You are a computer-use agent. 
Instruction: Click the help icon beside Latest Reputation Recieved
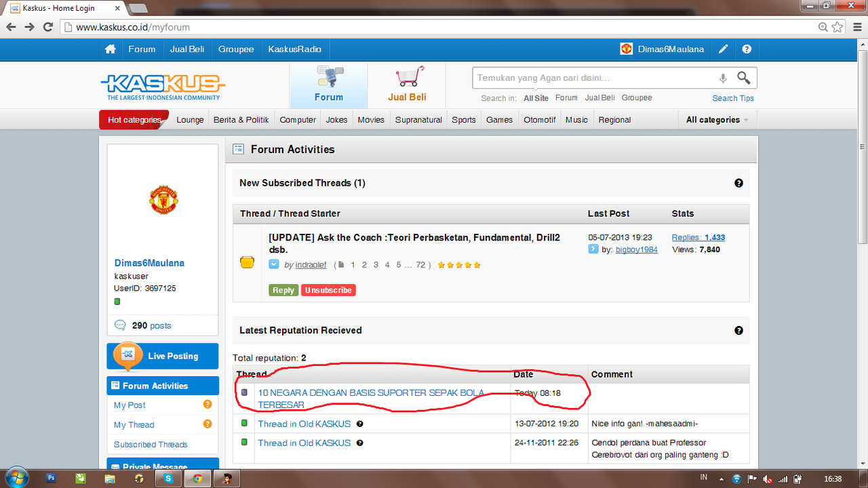click(x=738, y=331)
